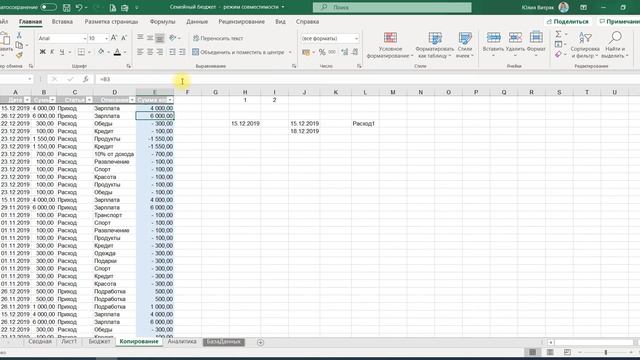Open filter dropdown in Дата column header
Screen dimensions: 640x360
pos(27,100)
